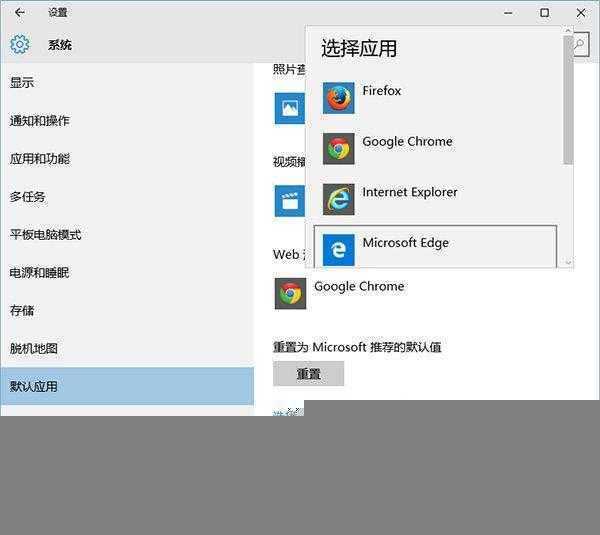Click the 系统 heading text
This screenshot has height=535, width=600.
60,45
